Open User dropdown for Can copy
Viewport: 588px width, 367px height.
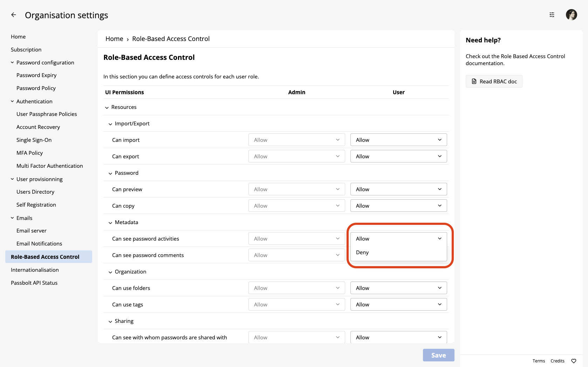(398, 206)
